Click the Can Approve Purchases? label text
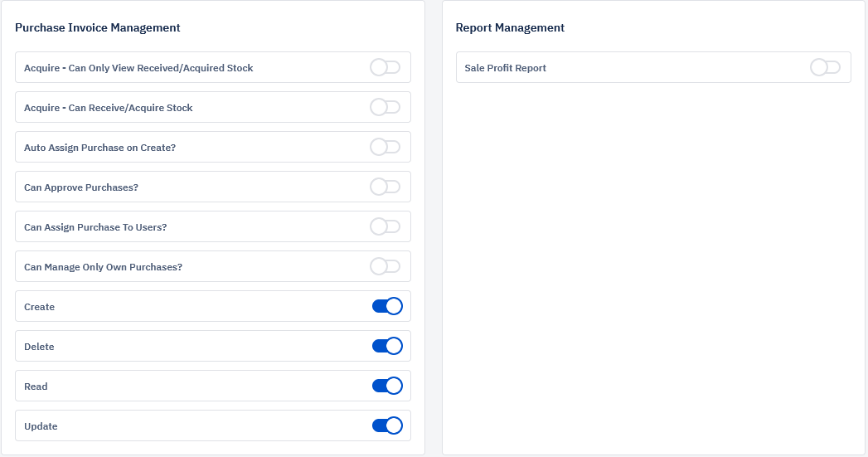 (81, 187)
